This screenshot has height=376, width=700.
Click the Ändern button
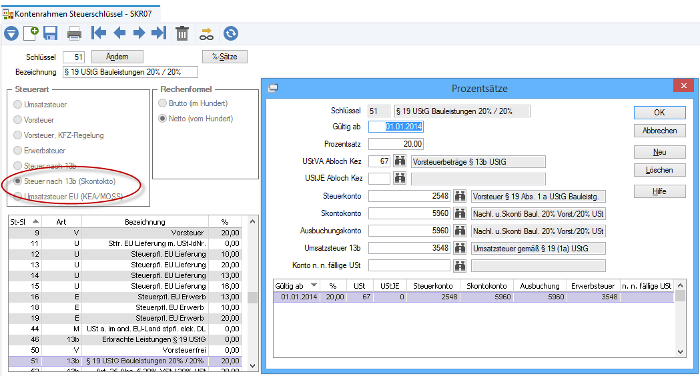point(117,57)
